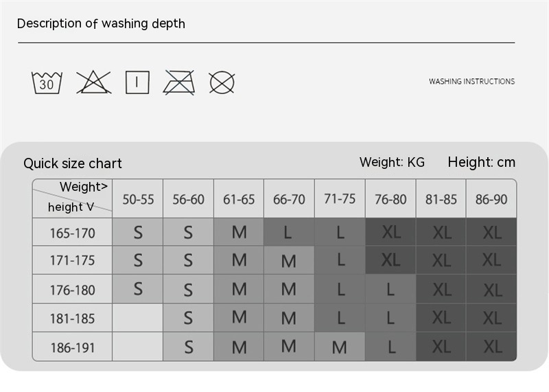
Task: Click the 'Quick size chart' title
Action: pyautogui.click(x=73, y=163)
